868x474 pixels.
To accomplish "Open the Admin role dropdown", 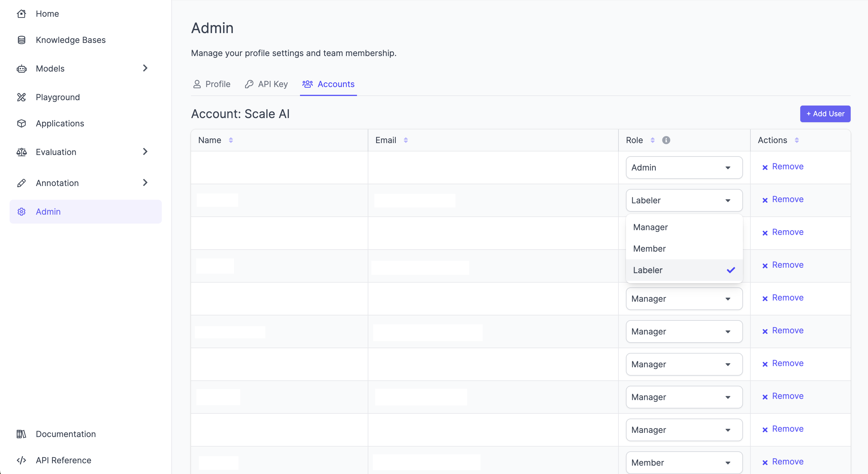I will pos(684,168).
